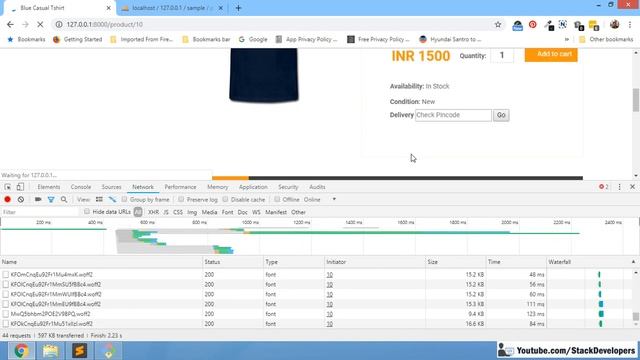
Task: Click the request list scrollbar thumb
Action: 636,316
